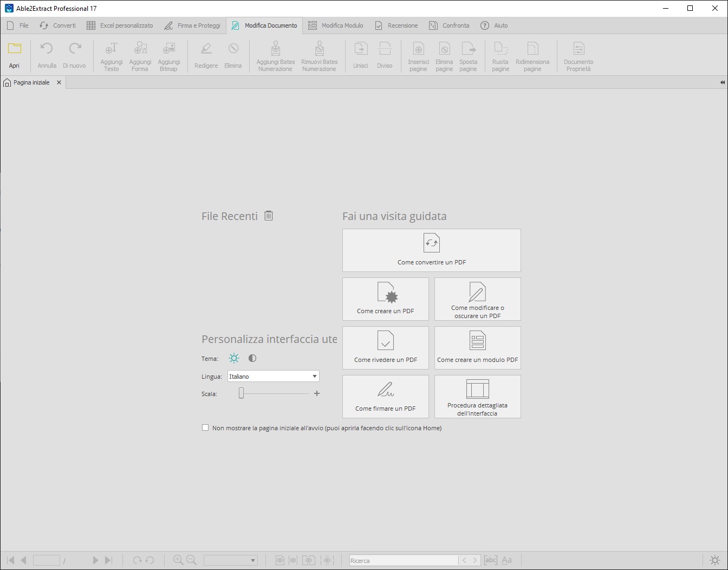Click rotate clockwise icon in bottom bar

click(137, 560)
